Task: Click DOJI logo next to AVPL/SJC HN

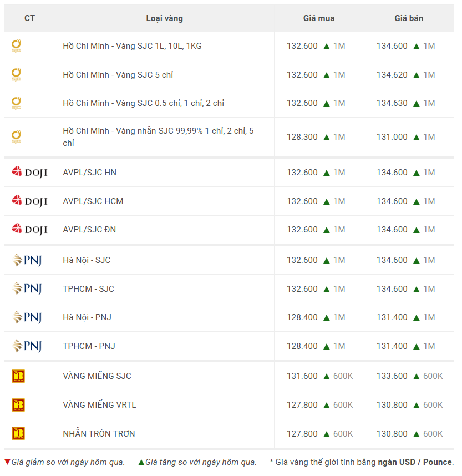Action: click(29, 173)
